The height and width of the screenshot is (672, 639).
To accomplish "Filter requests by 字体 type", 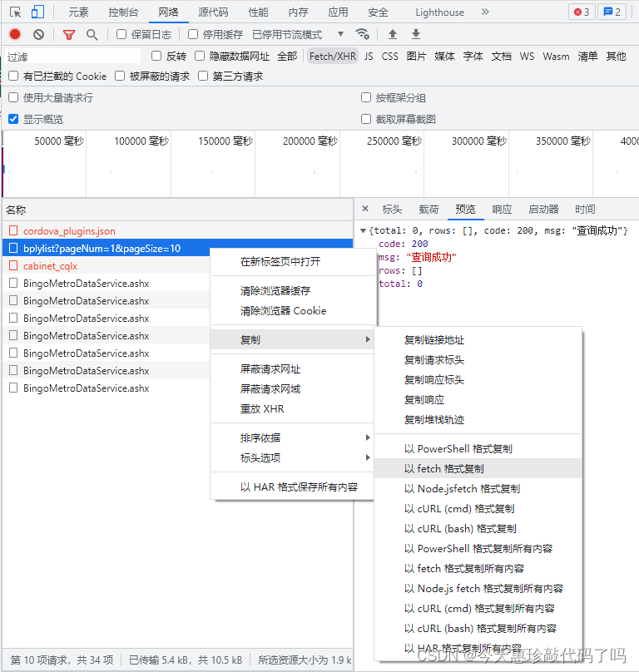I will tap(473, 57).
